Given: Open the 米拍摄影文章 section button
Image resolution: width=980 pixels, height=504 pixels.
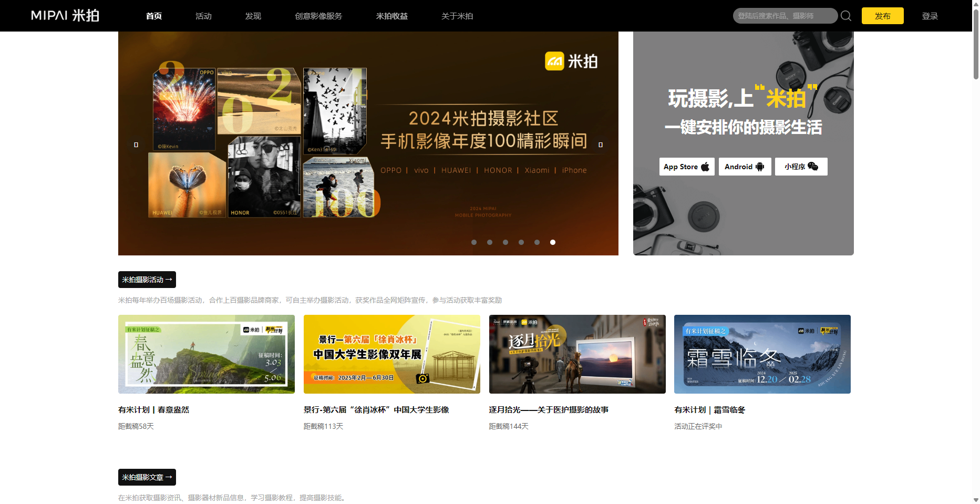Looking at the screenshot, I should click(147, 477).
